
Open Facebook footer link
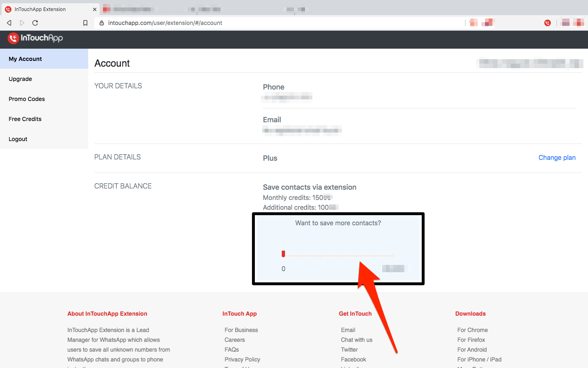point(354,359)
